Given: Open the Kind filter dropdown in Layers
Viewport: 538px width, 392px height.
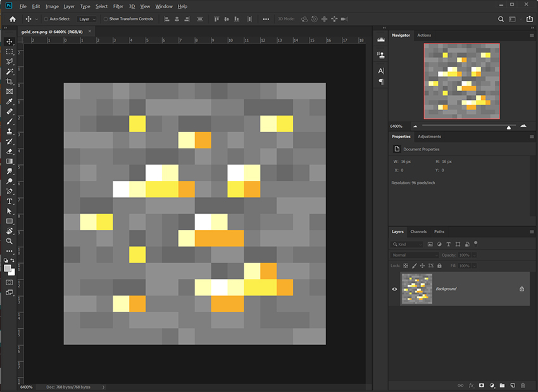Looking at the screenshot, I should (x=408, y=244).
